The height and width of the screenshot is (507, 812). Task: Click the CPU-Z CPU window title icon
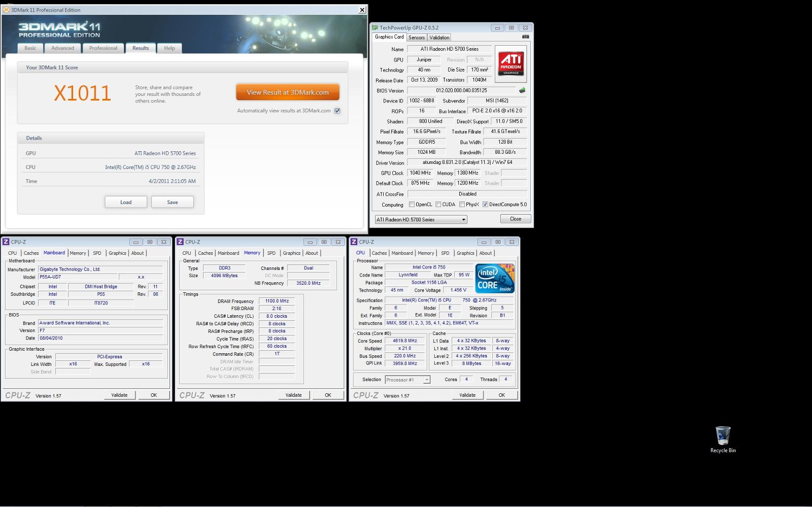(x=354, y=242)
